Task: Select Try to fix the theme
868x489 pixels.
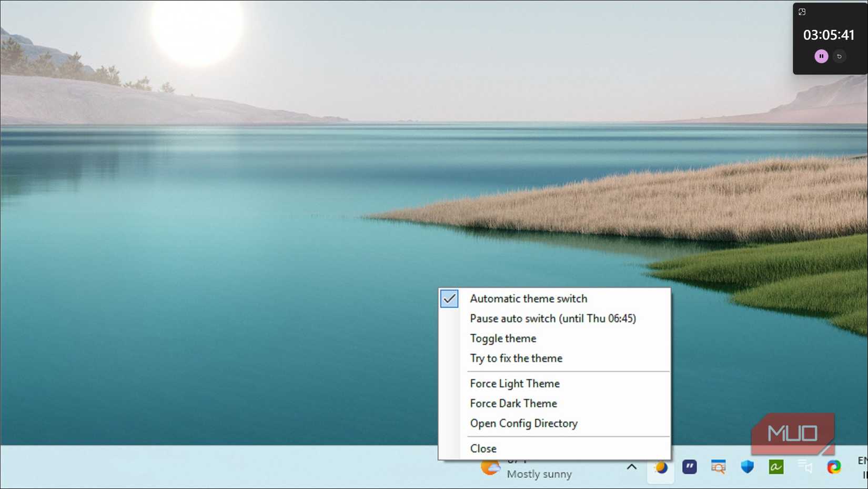Action: 516,358
